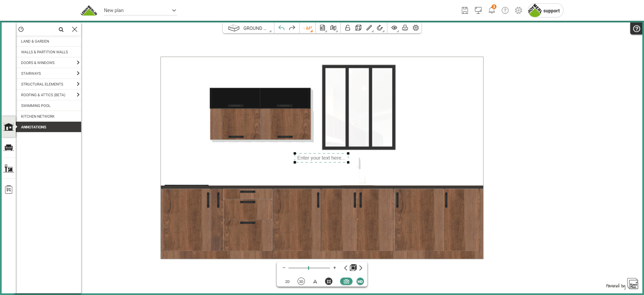
Task: Open the M² surface area options
Action: point(308,28)
